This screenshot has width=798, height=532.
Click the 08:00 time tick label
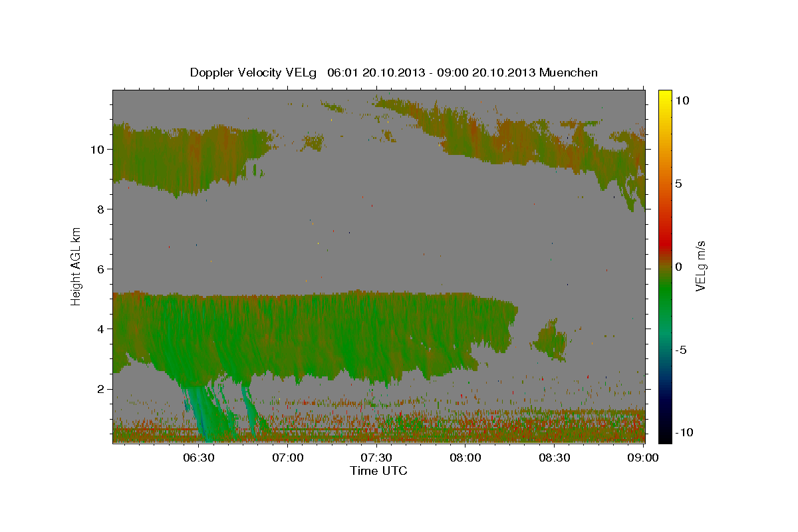(465, 458)
